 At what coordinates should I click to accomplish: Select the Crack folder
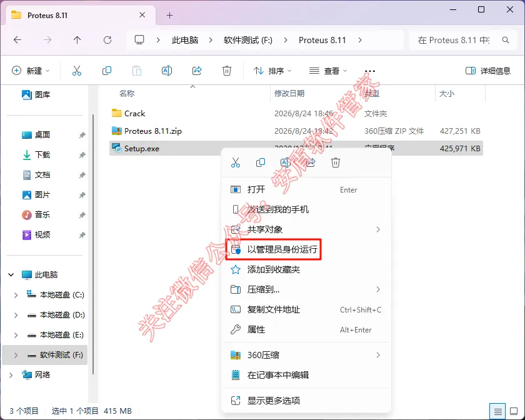coord(296,114)
